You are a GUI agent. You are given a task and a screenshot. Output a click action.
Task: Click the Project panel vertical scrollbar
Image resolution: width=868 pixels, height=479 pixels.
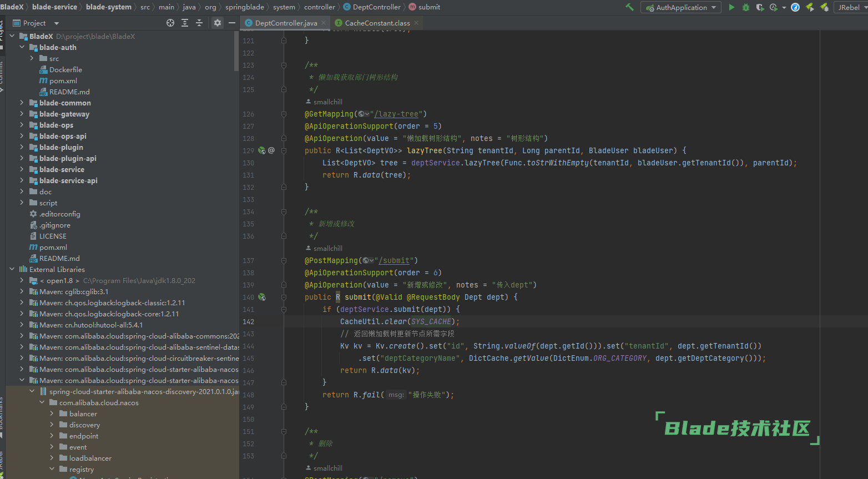(x=237, y=51)
